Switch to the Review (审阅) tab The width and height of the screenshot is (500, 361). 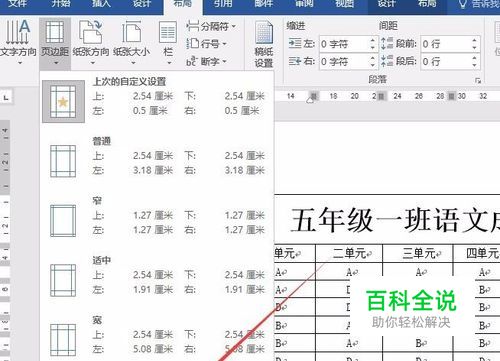tap(304, 4)
